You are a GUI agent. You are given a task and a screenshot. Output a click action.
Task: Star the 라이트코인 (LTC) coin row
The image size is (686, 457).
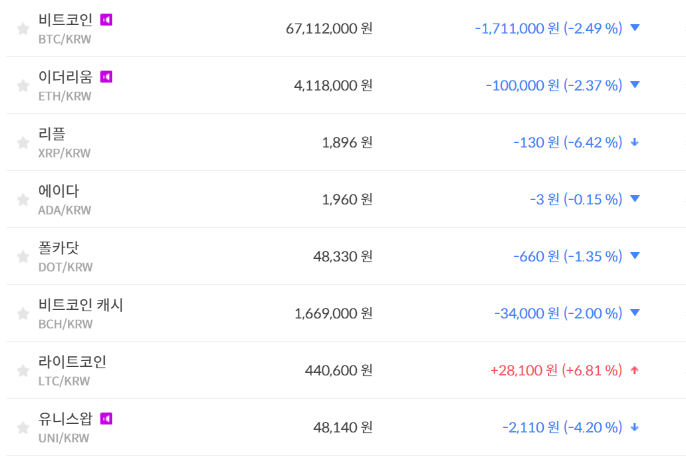tap(23, 371)
